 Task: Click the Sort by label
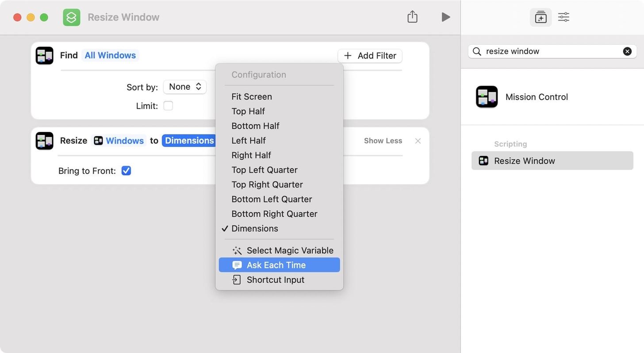tap(142, 87)
